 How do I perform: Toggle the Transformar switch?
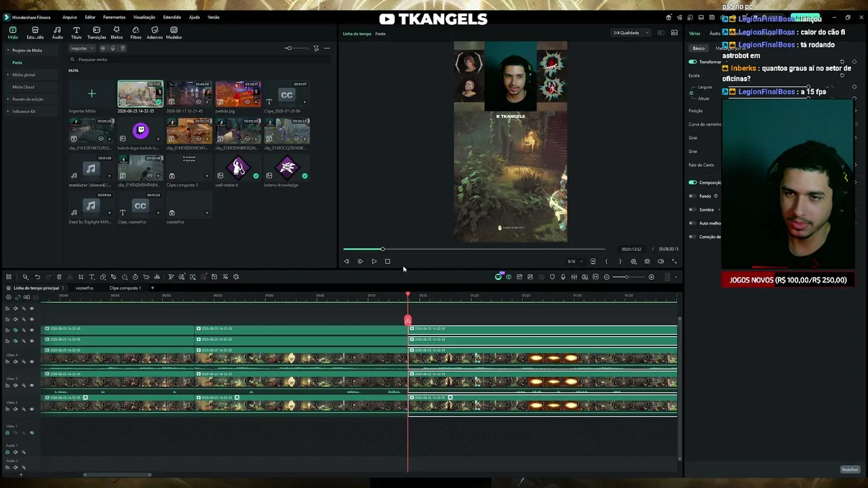click(x=692, y=62)
